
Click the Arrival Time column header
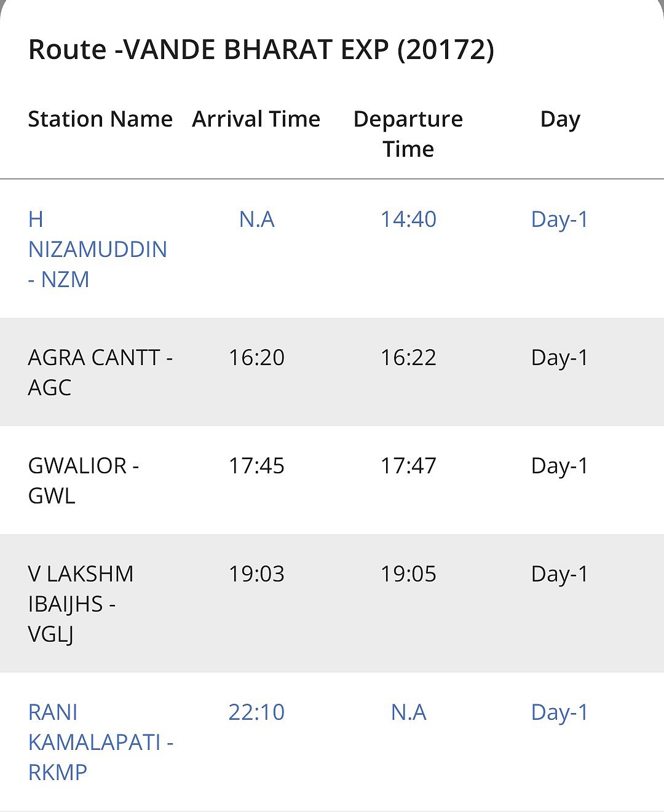click(256, 119)
